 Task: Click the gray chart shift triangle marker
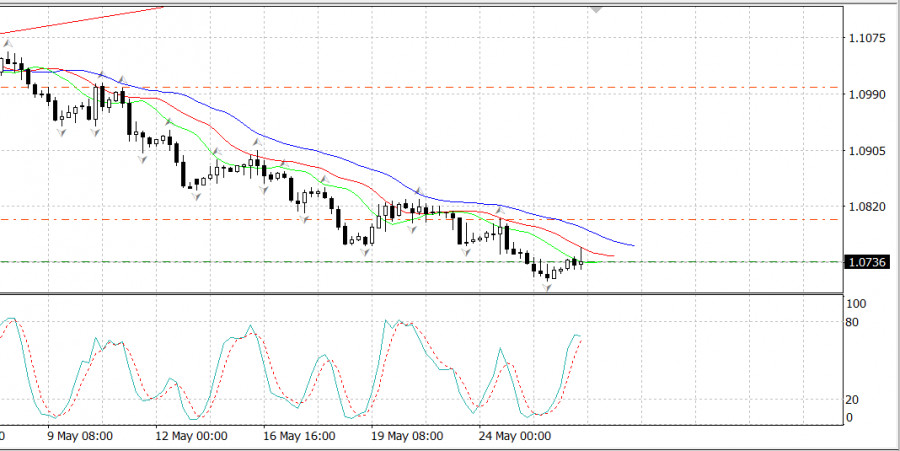coord(597,9)
